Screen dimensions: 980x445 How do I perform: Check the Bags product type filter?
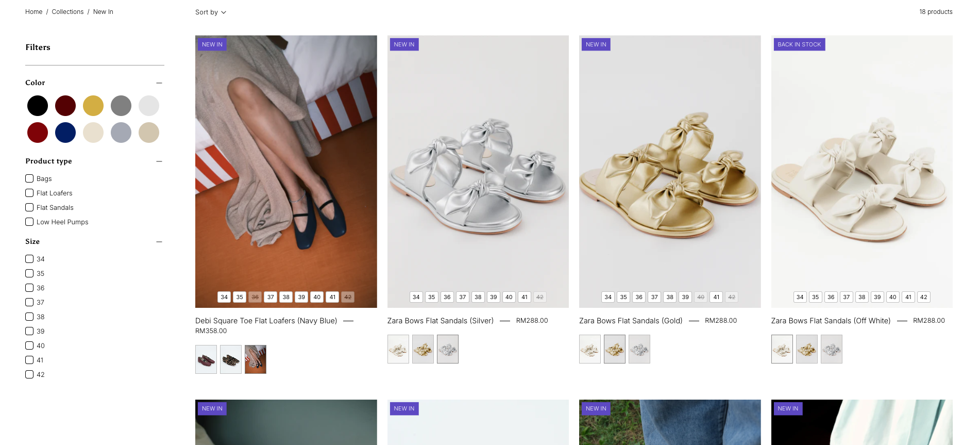29,178
